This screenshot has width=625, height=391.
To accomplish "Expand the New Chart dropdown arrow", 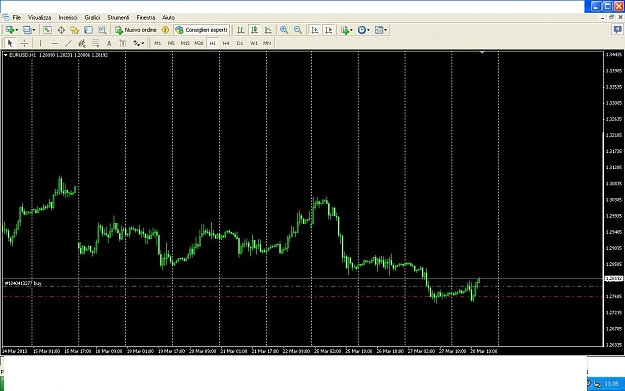I will click(17, 30).
